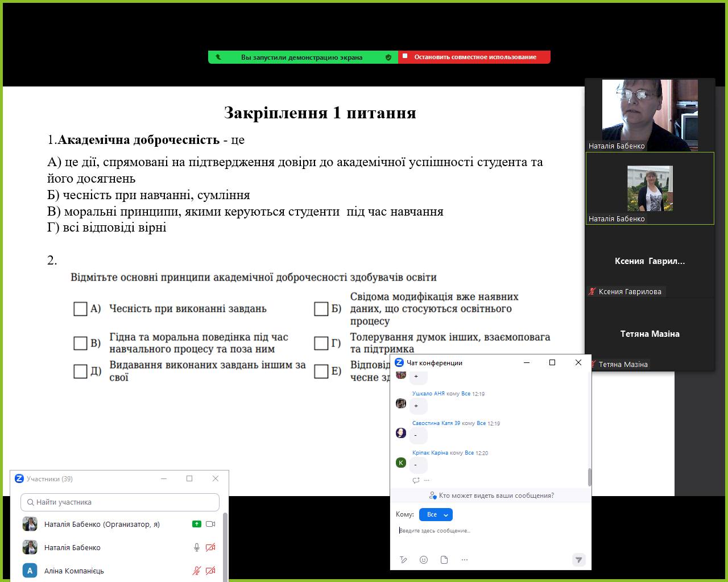Tick checkbox В) Гідна та моральна поведінка
The width and height of the screenshot is (728, 582).
(80, 343)
